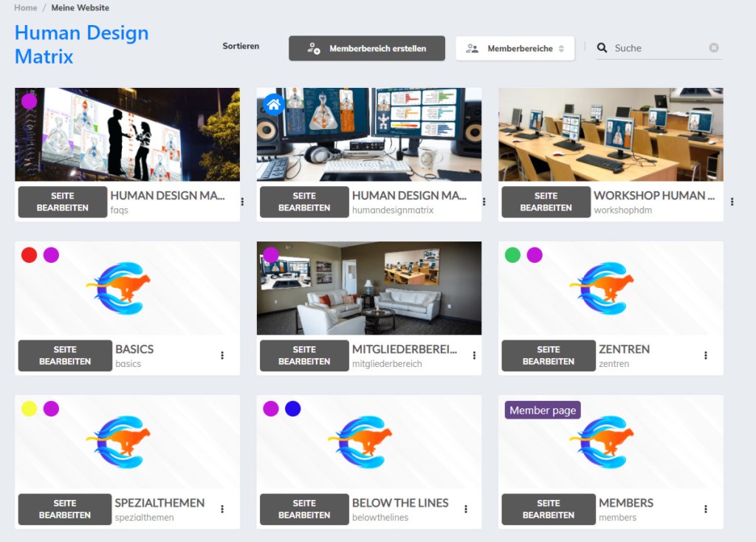Click the green dot on ZENTREN card
Screen dimensions: 756x542
click(x=512, y=255)
